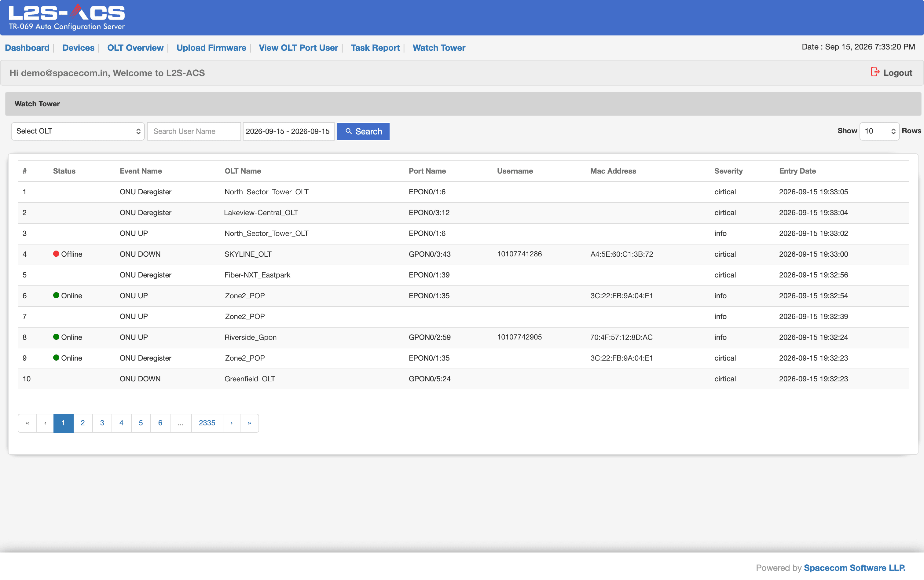
Task: Click SKYLINE_OLT cell
Action: [x=248, y=254]
